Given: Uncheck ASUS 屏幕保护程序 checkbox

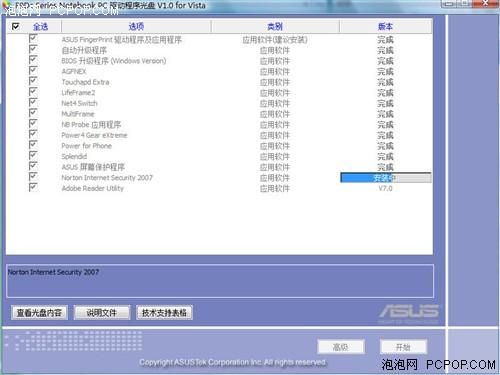Looking at the screenshot, I should [33, 166].
